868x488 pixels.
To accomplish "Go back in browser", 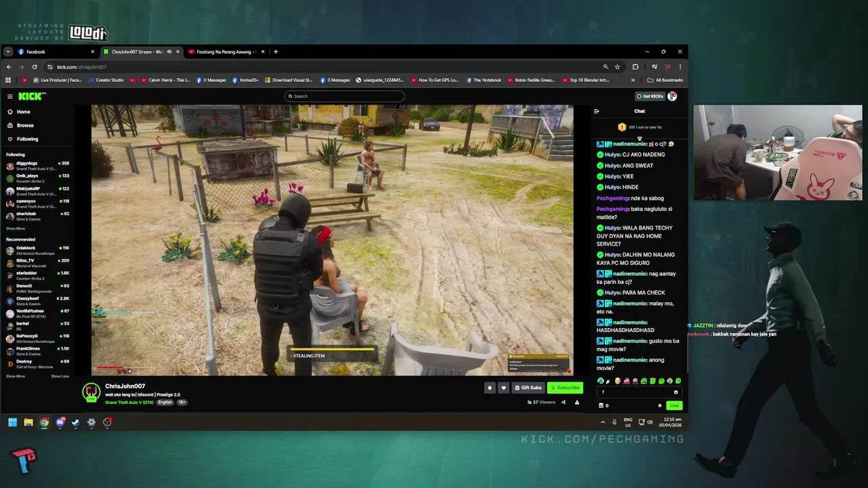I will click(x=9, y=67).
